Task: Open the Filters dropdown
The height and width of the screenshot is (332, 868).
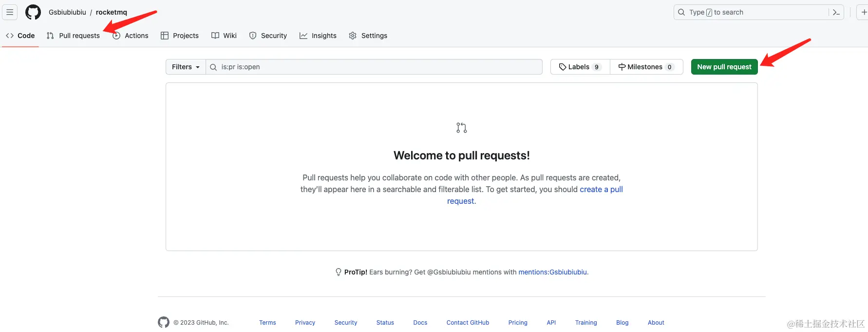Action: coord(186,67)
